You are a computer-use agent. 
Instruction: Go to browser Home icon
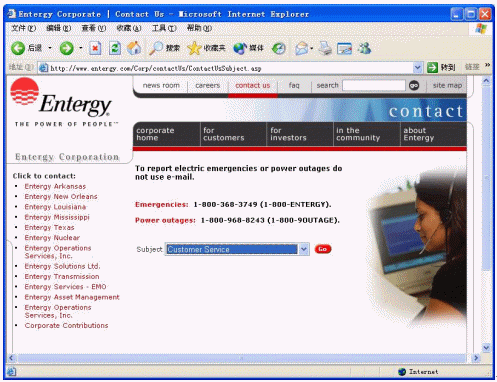pyautogui.click(x=134, y=48)
